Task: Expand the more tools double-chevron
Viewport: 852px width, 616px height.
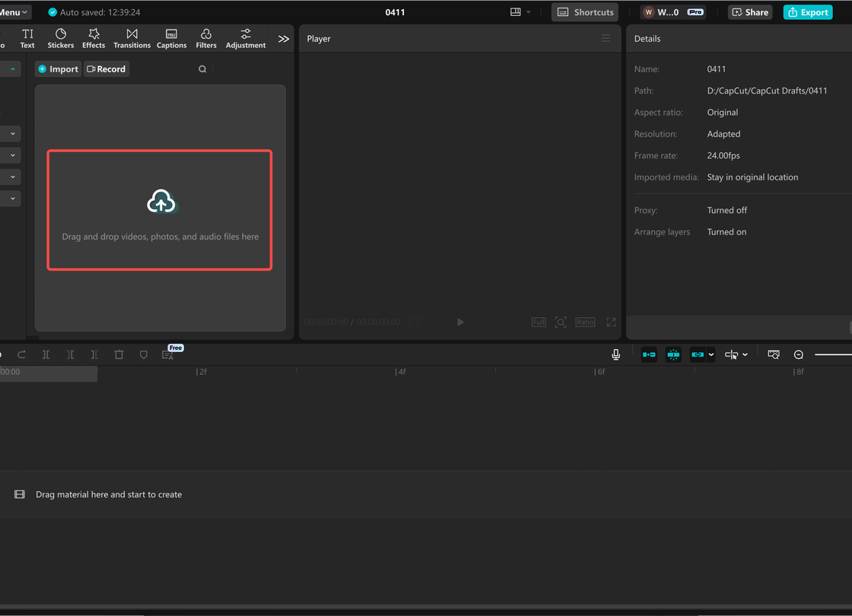Action: click(x=284, y=39)
